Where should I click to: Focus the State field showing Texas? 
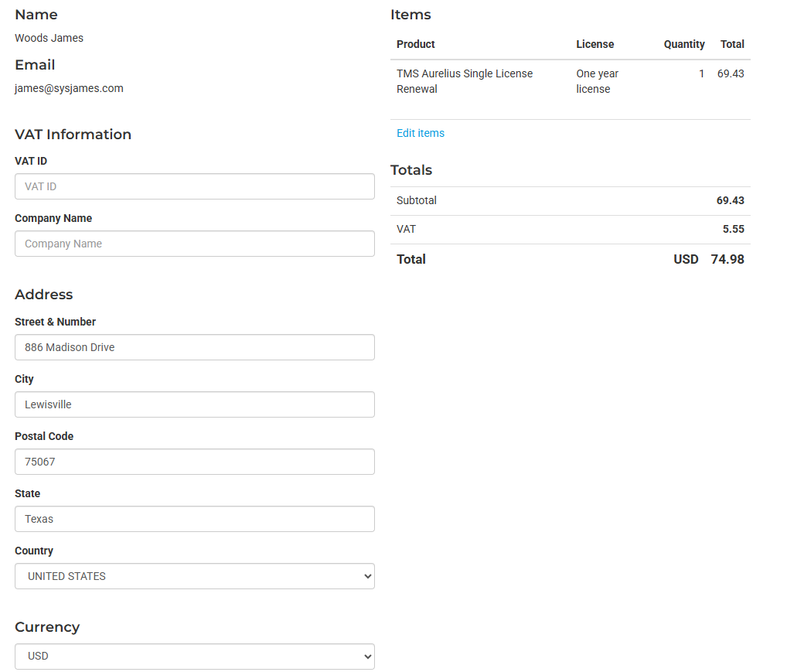194,519
